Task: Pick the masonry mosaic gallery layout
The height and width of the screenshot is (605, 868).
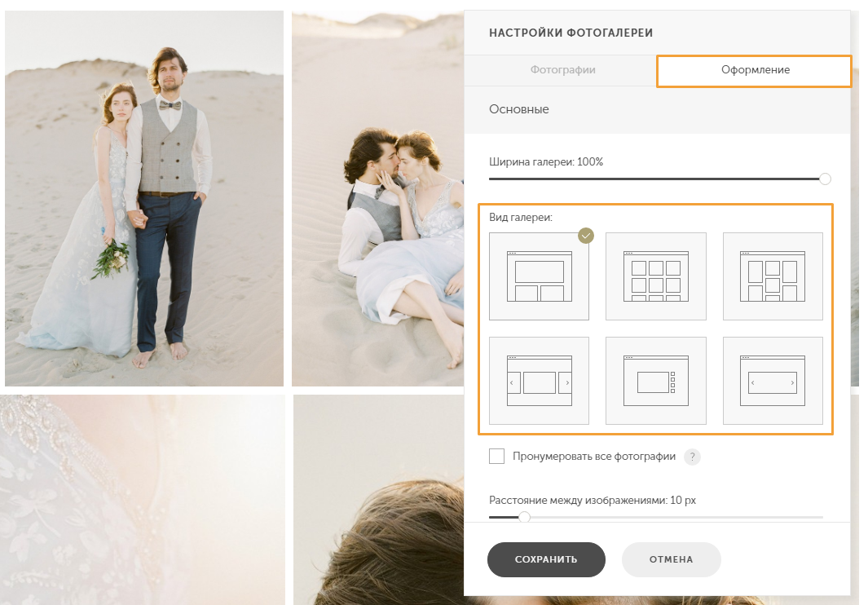Action: click(773, 276)
